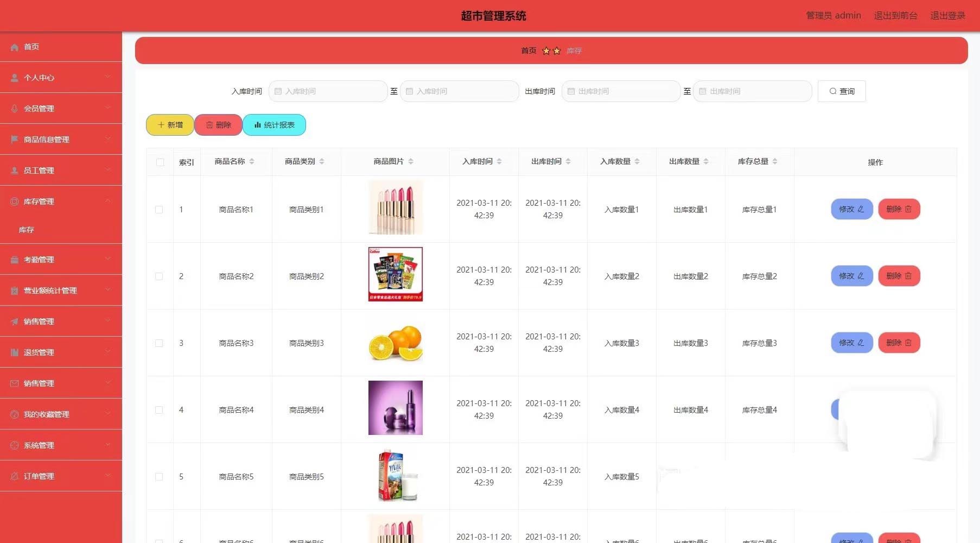Sort by 商品类别 column arrows

(x=322, y=161)
